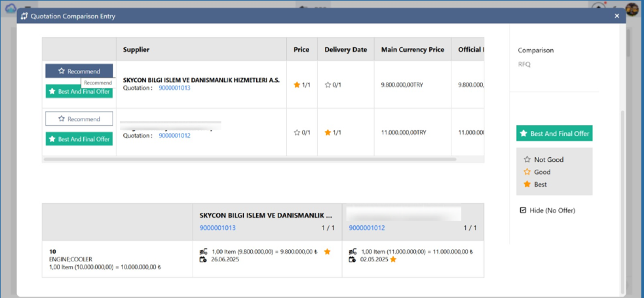The height and width of the screenshot is (298, 644).
Task: Click the cloud logo icon in background window
Action: click(x=10, y=9)
